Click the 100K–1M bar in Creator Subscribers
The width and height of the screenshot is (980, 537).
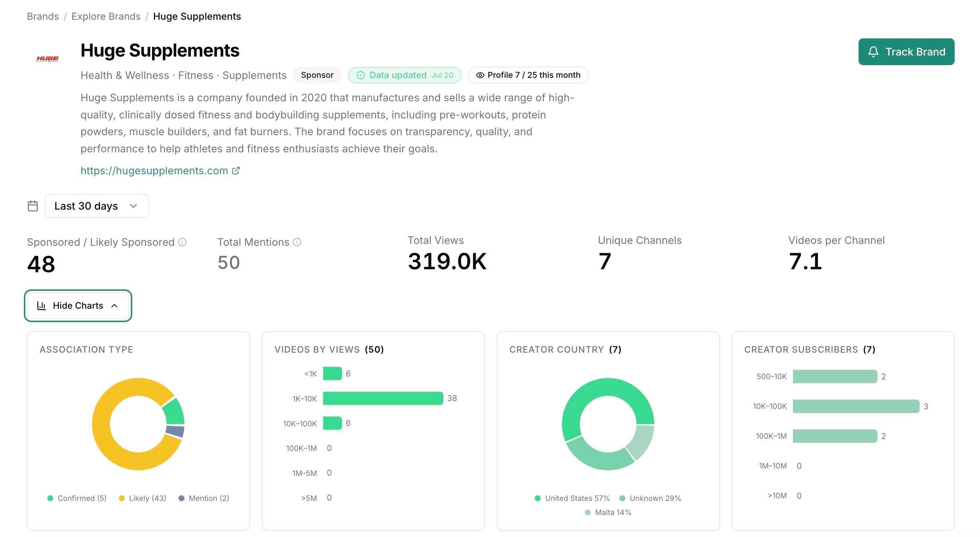[x=835, y=436]
